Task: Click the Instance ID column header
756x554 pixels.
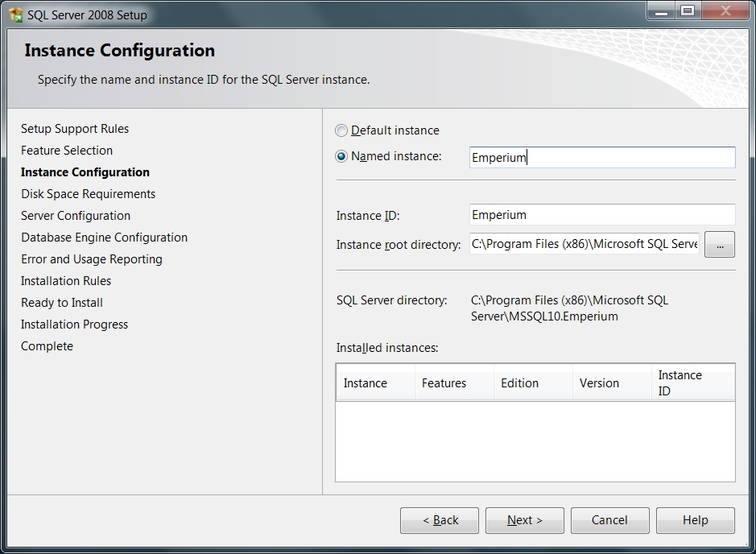Action: [692, 383]
